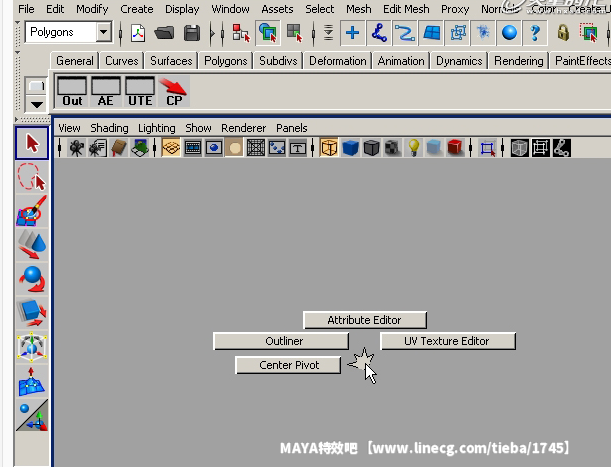Toggle the handles selection mask plus icon
The height and width of the screenshot is (467, 611).
pos(352,33)
